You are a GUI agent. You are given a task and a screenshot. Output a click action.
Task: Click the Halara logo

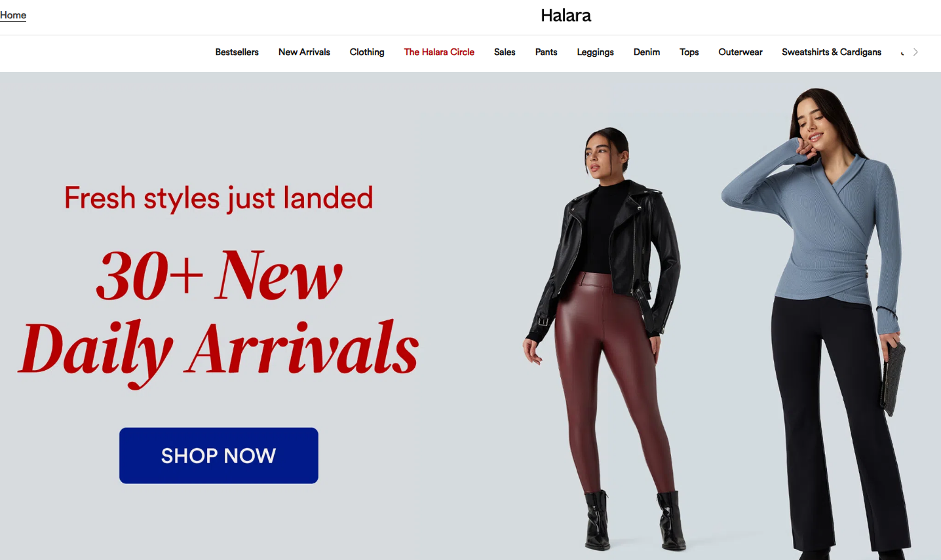(566, 15)
